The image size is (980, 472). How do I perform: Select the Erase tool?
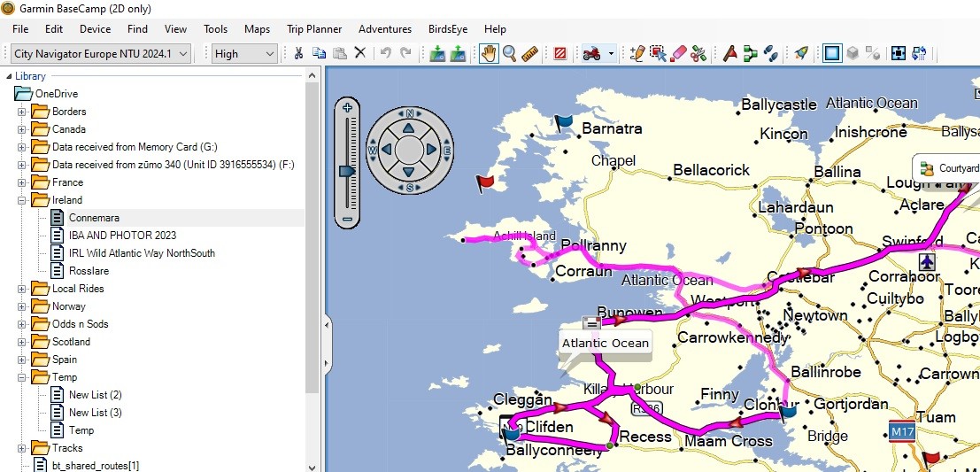(x=678, y=54)
